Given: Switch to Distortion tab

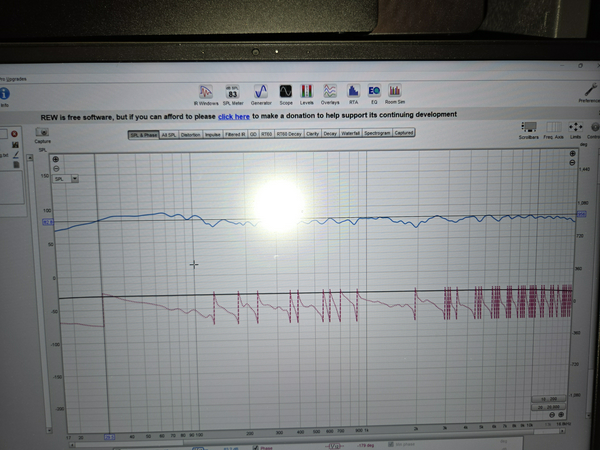Looking at the screenshot, I should (x=190, y=135).
